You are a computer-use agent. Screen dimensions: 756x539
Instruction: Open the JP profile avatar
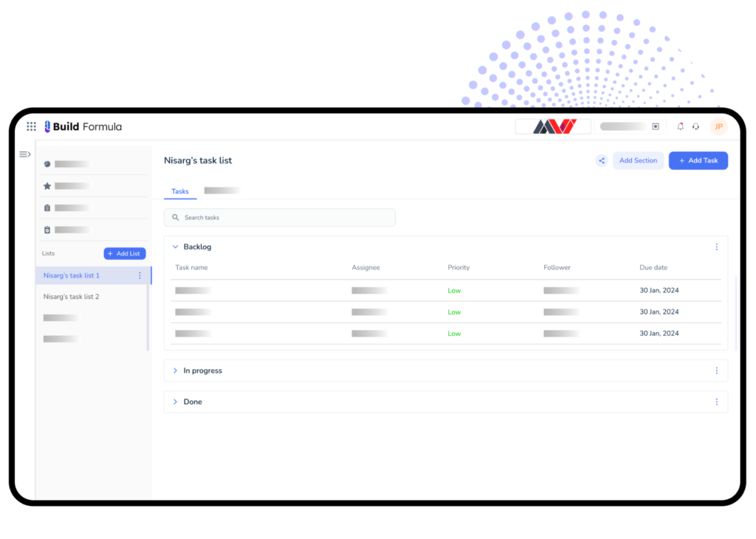[718, 126]
